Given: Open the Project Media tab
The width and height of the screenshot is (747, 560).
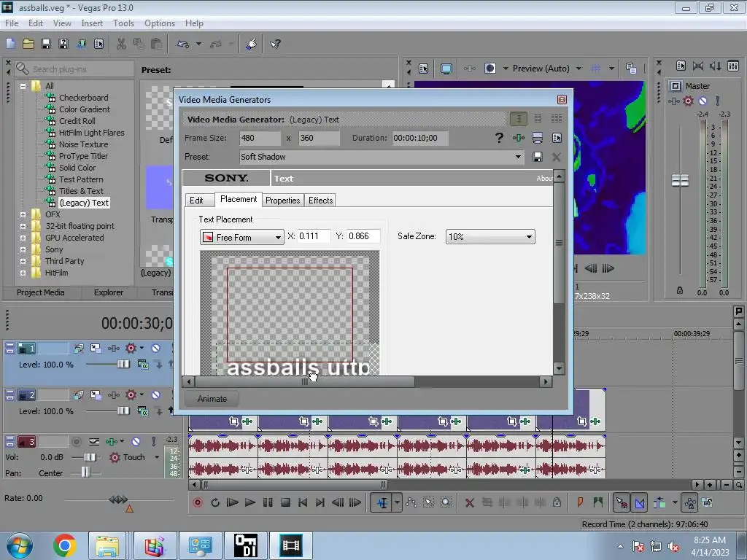Looking at the screenshot, I should pyautogui.click(x=41, y=293).
